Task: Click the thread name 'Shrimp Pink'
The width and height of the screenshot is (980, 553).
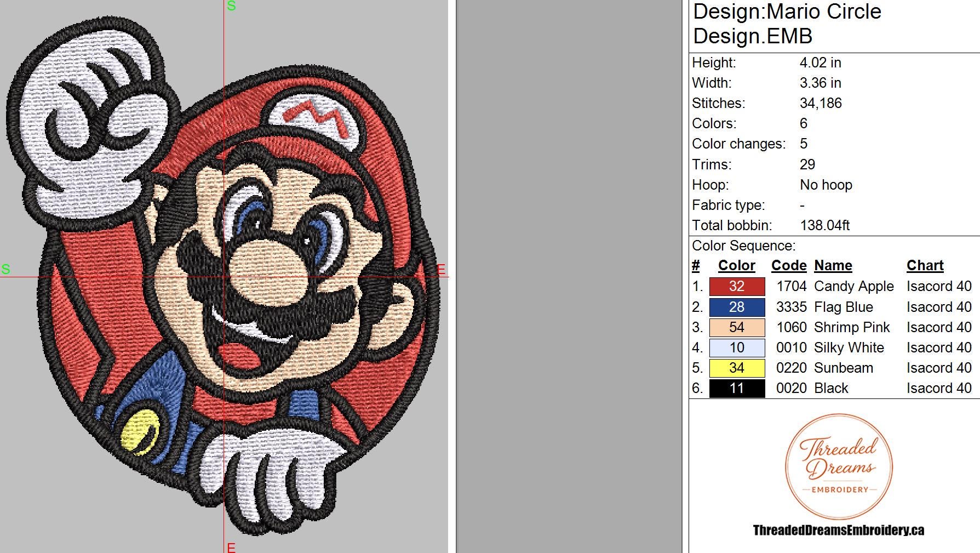Action: pos(852,328)
